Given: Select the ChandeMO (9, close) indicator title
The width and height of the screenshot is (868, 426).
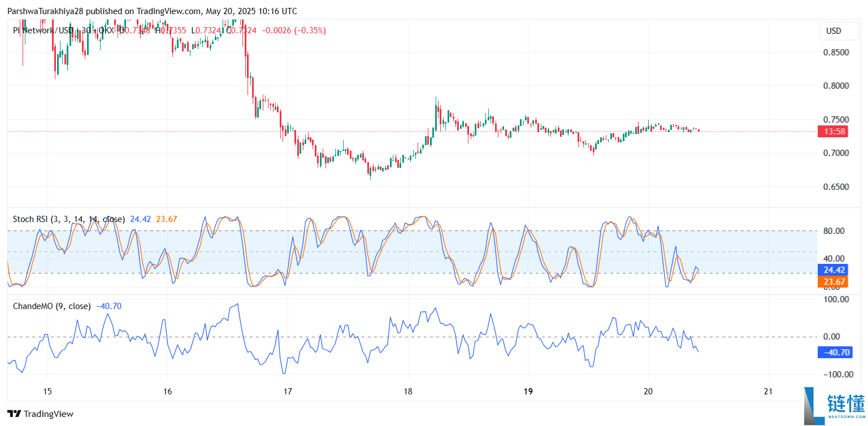Looking at the screenshot, I should [x=51, y=306].
